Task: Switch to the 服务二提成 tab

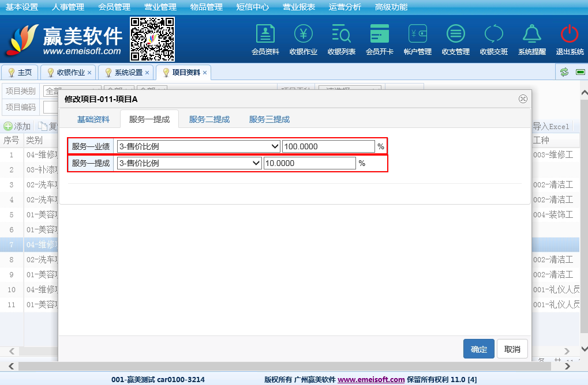Action: pyautogui.click(x=209, y=119)
